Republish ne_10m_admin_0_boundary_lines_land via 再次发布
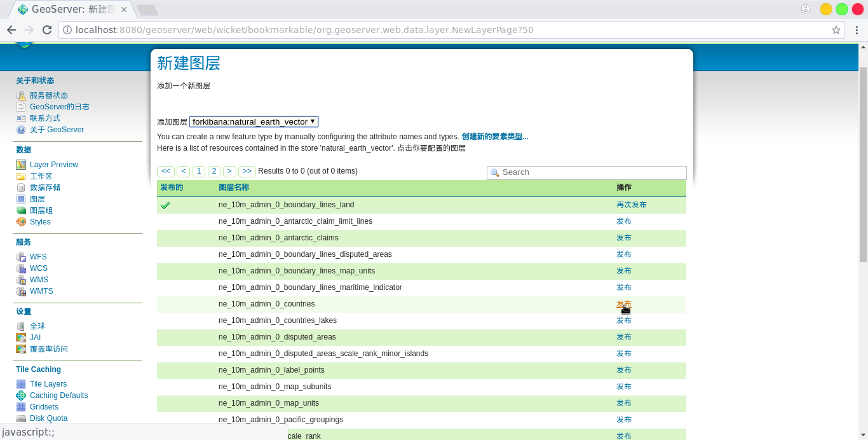Screen dimensions: 868x440 coord(631,205)
